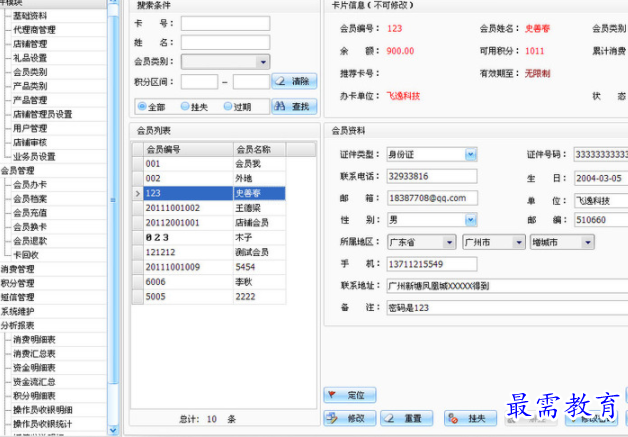Screen dimensions: 628x437
Task: Click the 卡号 input field
Action: click(225, 23)
